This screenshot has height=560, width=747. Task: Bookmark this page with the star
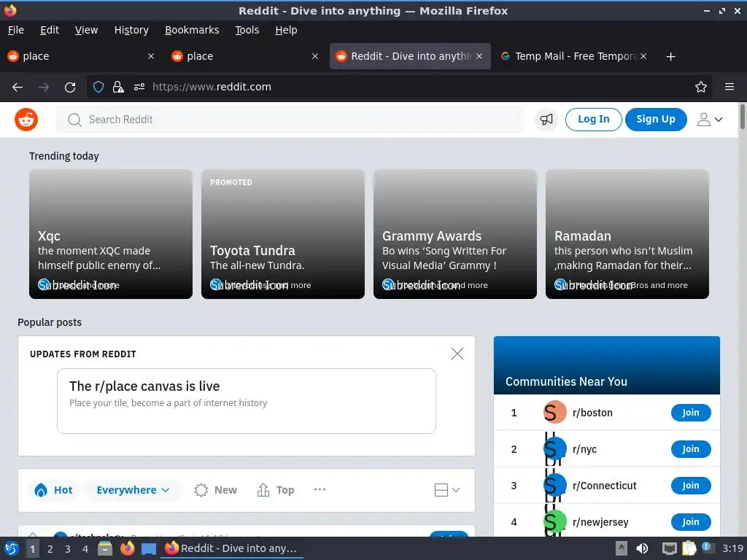(x=701, y=87)
